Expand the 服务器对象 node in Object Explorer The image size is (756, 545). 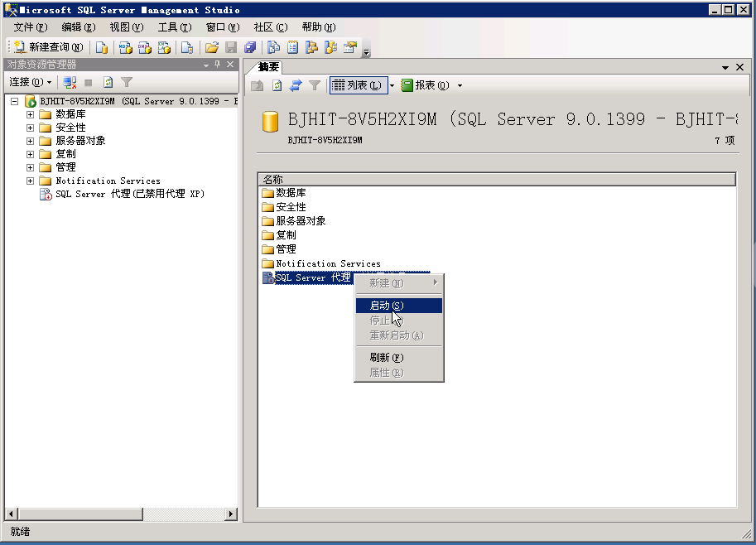coord(30,141)
